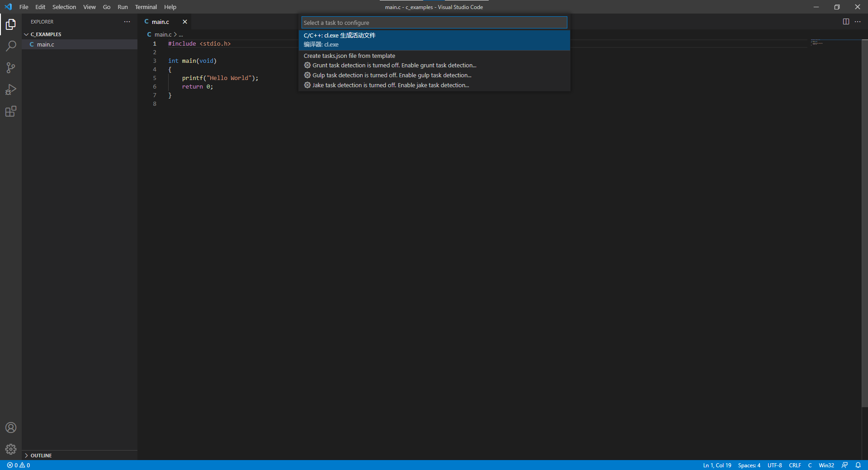Change indentation via Spaces: 4
Screen dimensions: 868x470
749,465
